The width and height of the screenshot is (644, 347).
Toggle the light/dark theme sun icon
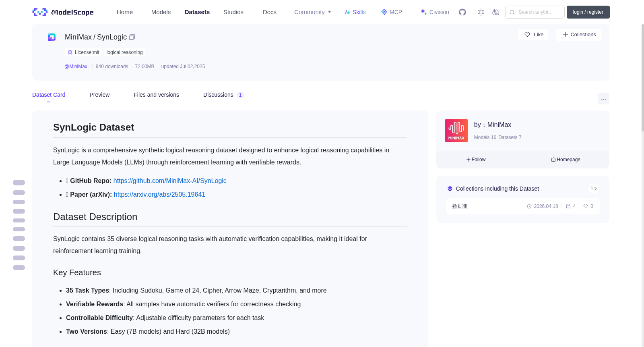[x=481, y=12]
